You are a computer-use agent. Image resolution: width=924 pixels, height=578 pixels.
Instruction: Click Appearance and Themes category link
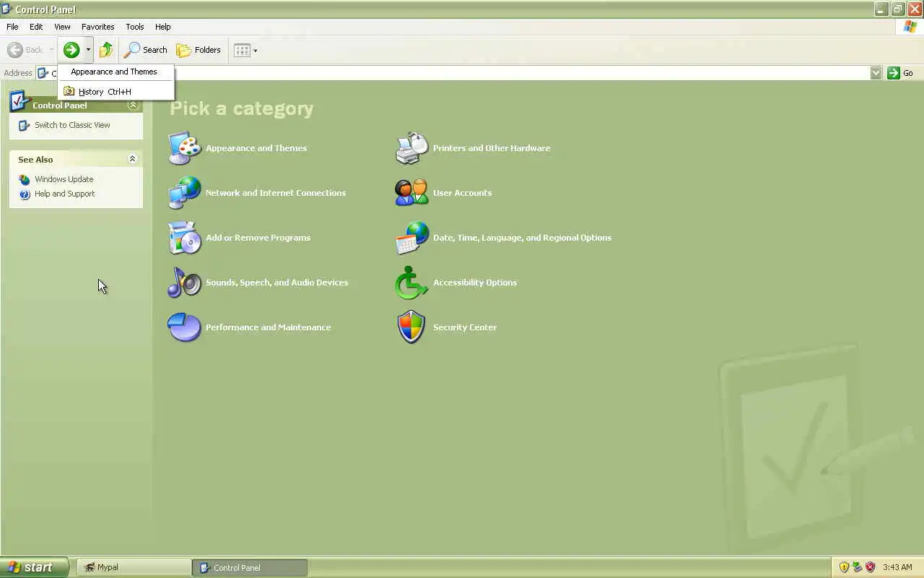(256, 148)
